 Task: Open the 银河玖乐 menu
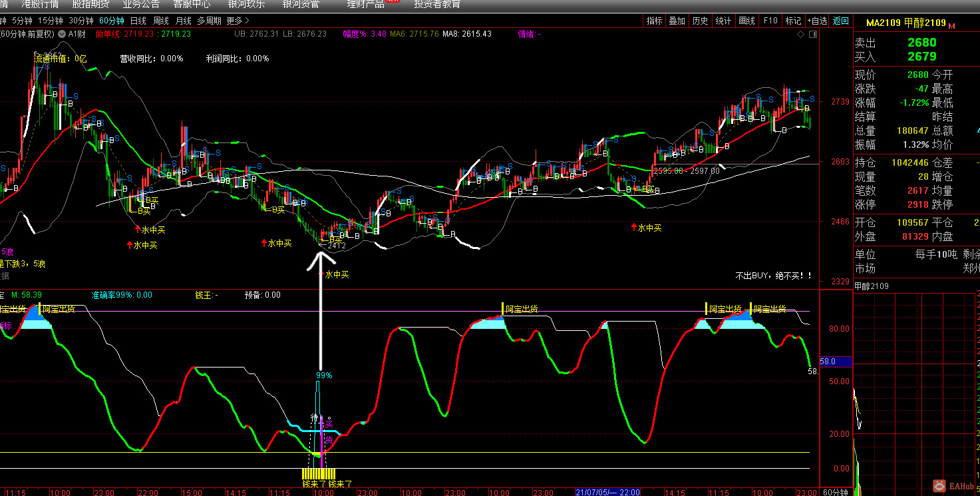[246, 4]
